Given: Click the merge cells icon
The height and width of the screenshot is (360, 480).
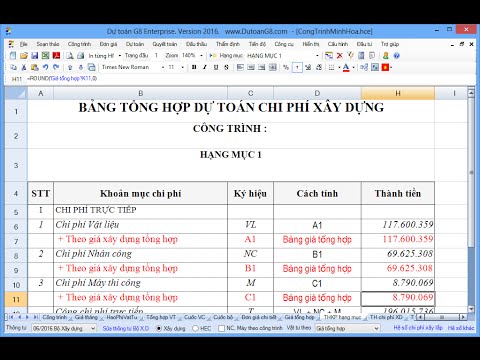Looking at the screenshot, I should tap(273, 67).
